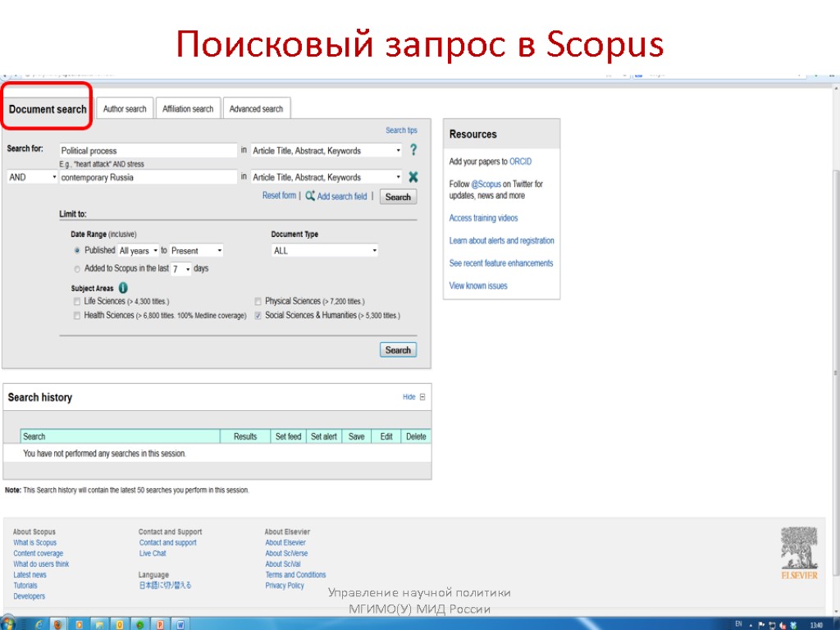Switch to Affiliation search tab
840x630 pixels.
point(188,109)
